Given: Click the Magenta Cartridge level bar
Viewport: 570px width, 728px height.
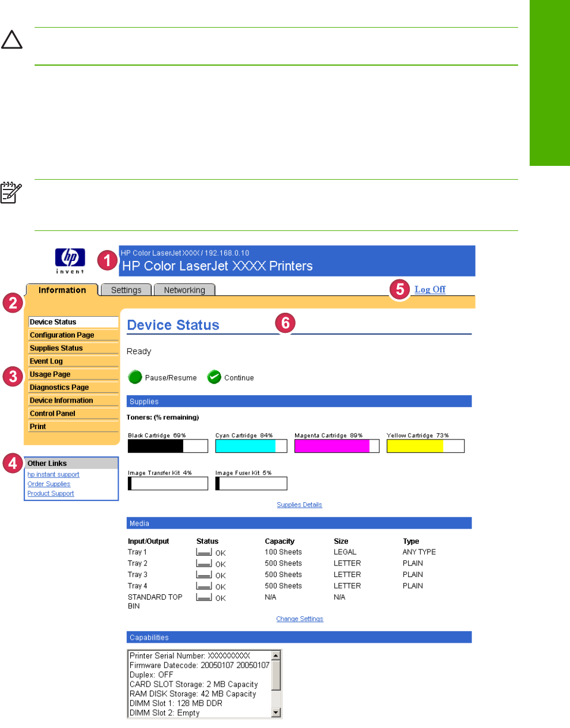Looking at the screenshot, I should (x=337, y=446).
